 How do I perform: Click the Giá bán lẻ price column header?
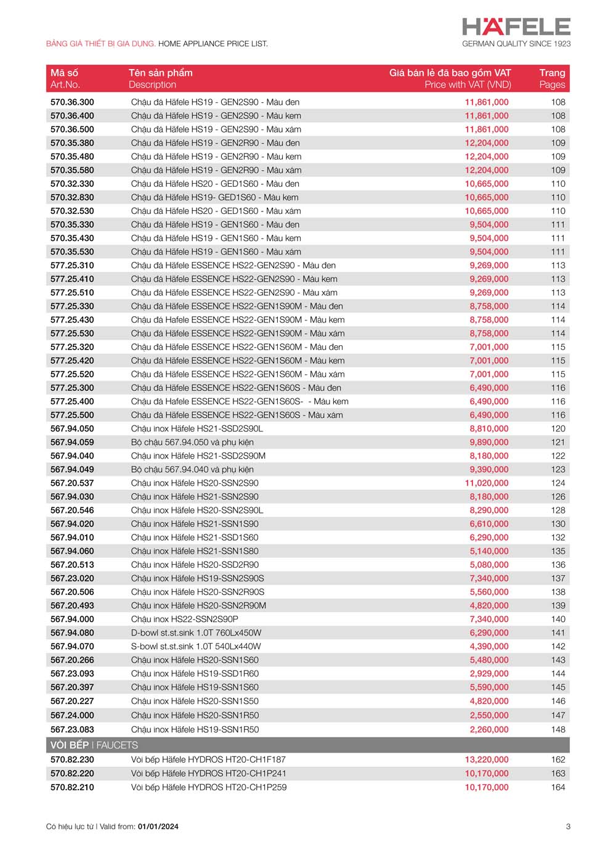coord(450,79)
